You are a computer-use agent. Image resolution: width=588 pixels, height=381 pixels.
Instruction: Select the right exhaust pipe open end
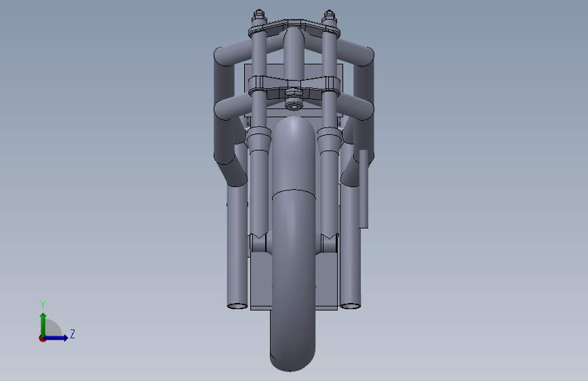tap(350, 306)
